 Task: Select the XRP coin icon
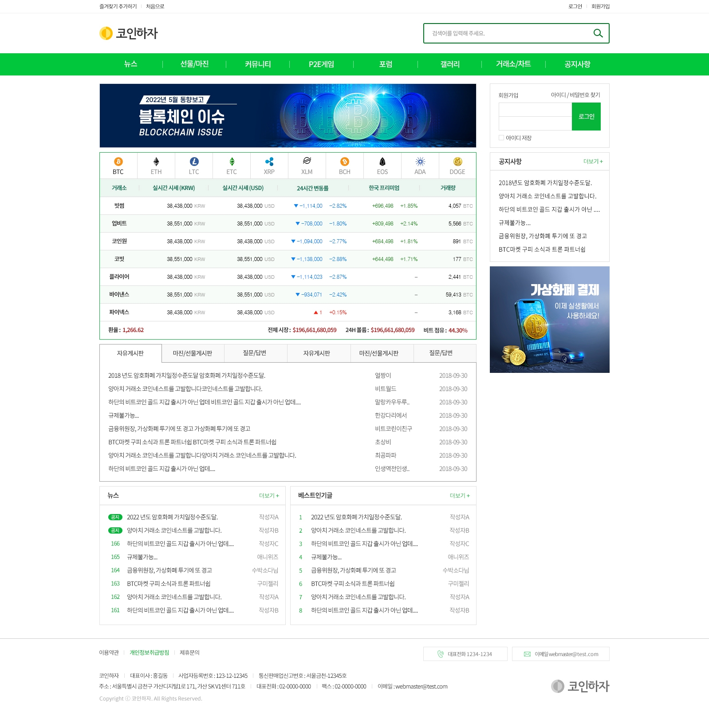coord(269,162)
